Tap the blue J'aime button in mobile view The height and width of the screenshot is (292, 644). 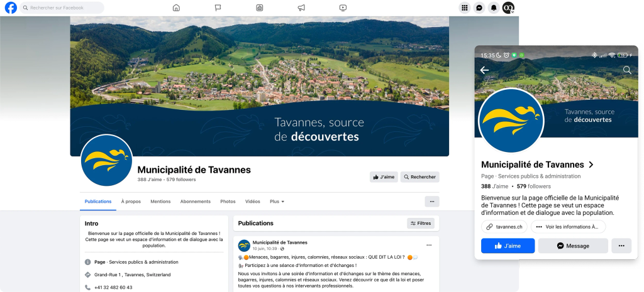point(508,246)
